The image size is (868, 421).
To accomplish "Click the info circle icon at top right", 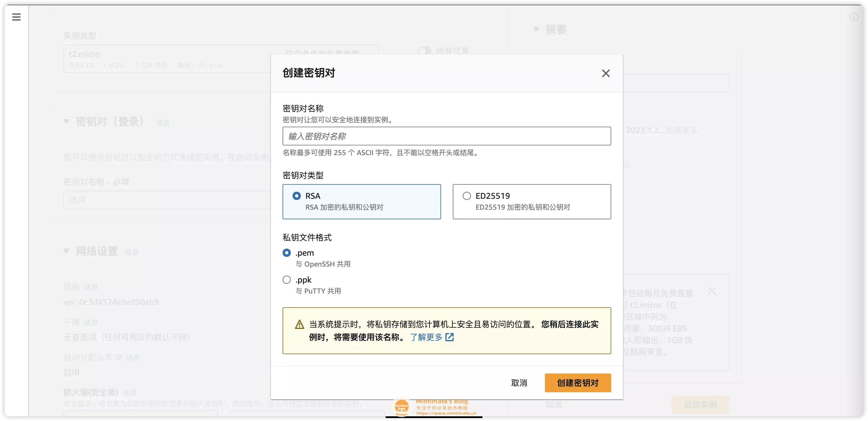I will 854,17.
